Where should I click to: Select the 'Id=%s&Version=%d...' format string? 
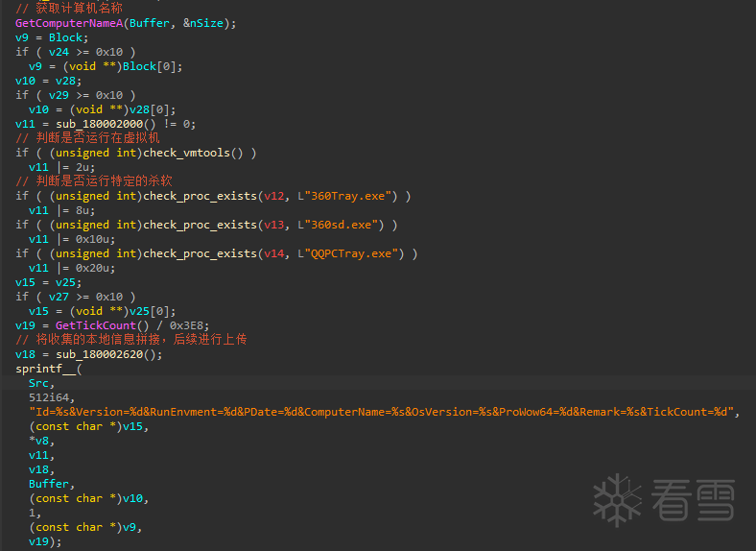pos(382,412)
